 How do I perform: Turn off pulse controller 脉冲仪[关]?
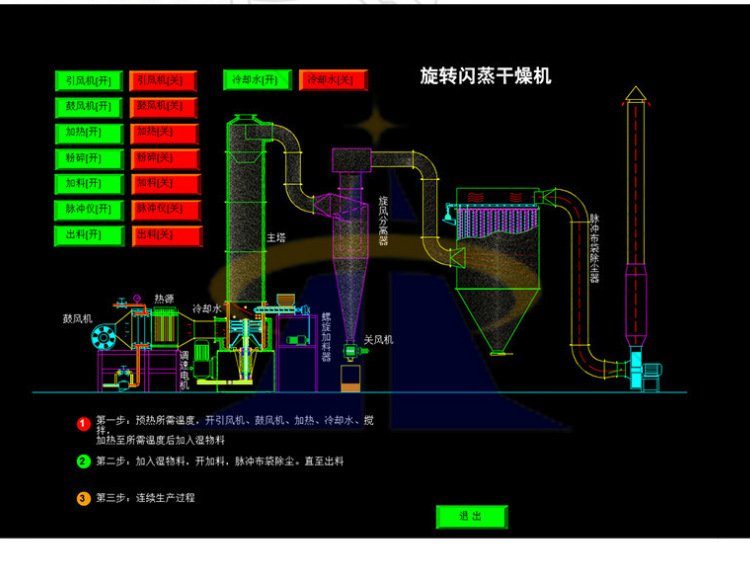click(x=164, y=210)
